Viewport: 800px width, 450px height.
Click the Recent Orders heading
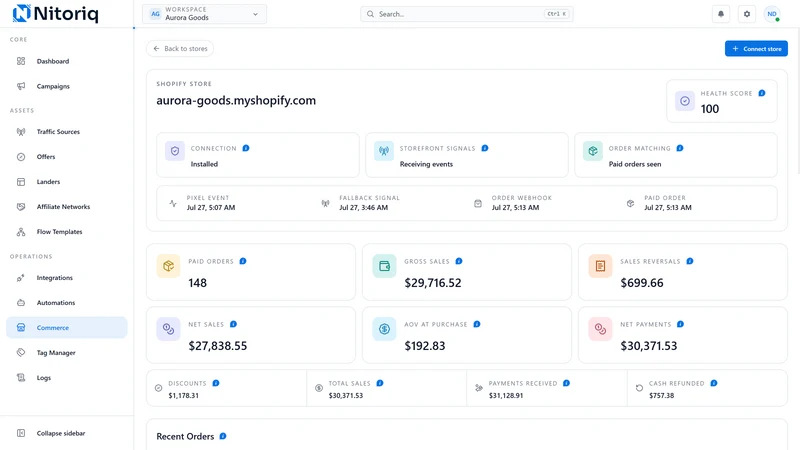pos(185,436)
